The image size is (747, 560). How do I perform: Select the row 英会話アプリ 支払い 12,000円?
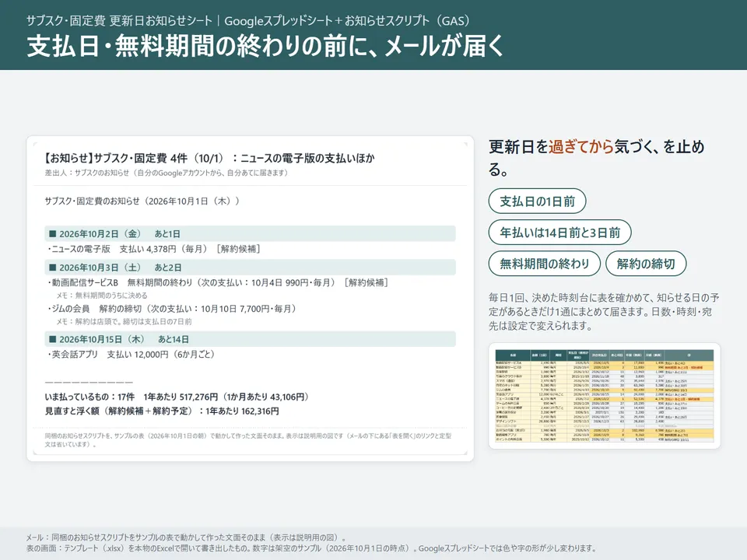[x=132, y=355]
